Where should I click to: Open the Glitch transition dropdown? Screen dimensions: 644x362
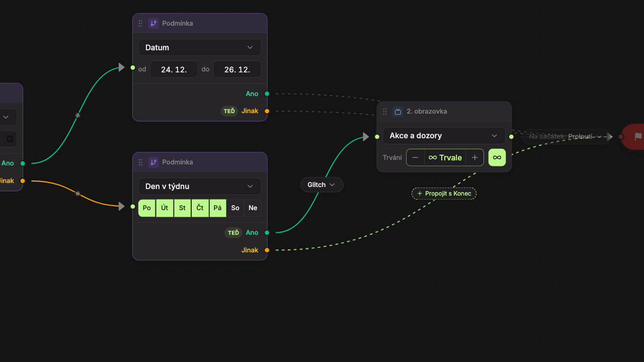[x=322, y=185]
